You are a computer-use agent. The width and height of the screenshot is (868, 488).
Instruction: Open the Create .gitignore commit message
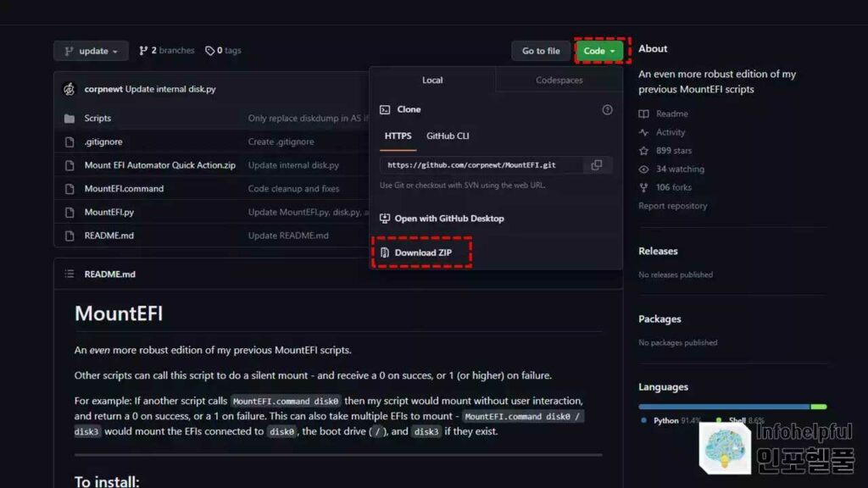[x=281, y=141]
